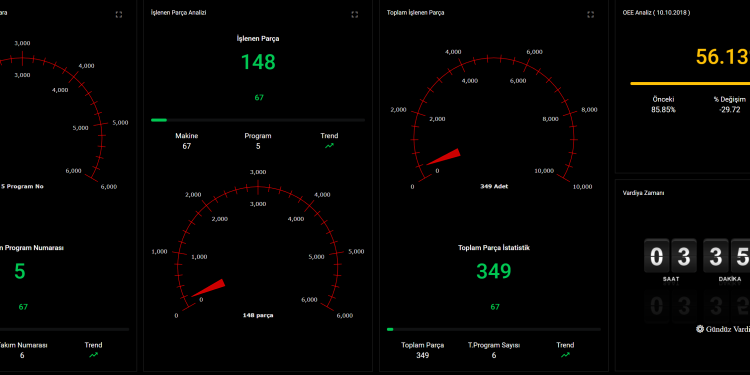The width and height of the screenshot is (750, 375).
Task: Click the large green 148 value
Action: (x=258, y=62)
